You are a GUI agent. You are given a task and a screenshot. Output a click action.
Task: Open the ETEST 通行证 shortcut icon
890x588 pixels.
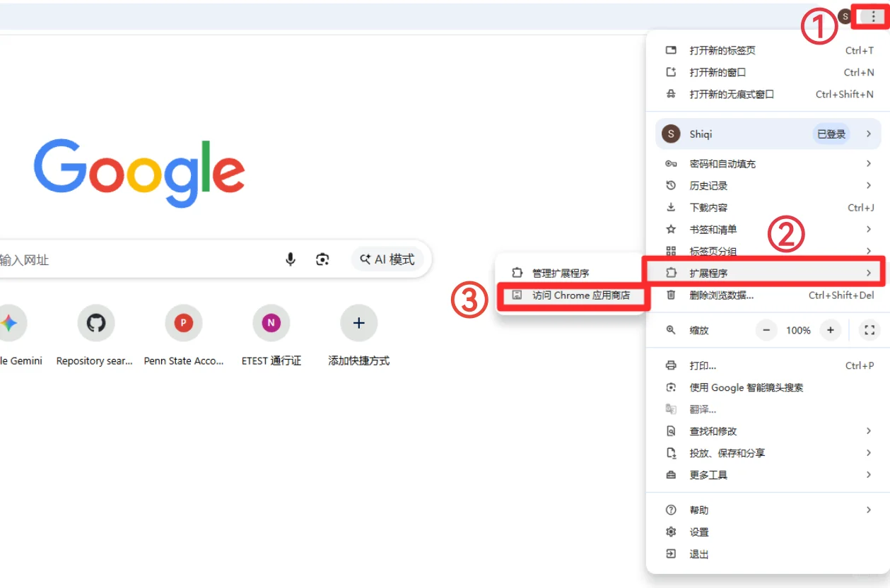(271, 322)
